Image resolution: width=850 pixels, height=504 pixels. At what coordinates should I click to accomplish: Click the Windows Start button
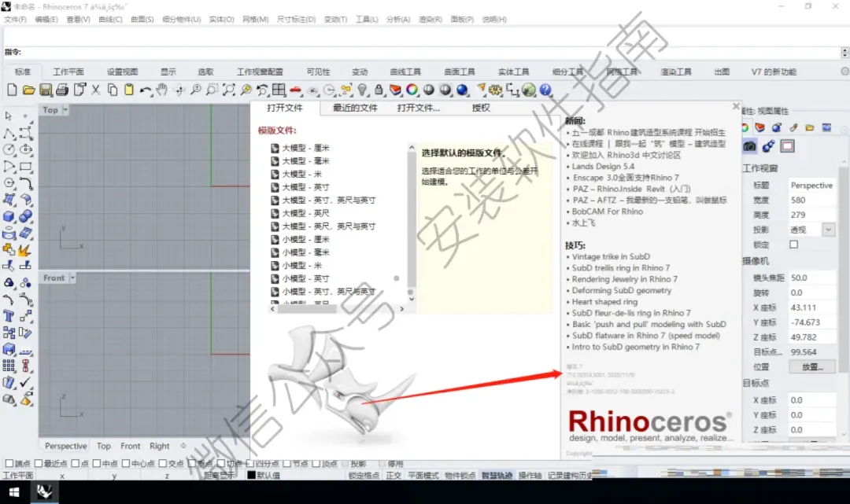14,492
